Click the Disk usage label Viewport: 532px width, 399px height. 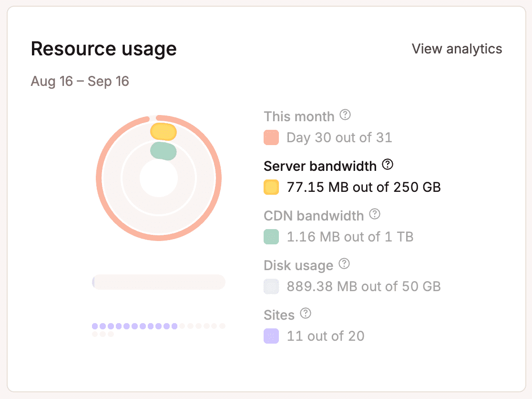tap(298, 265)
